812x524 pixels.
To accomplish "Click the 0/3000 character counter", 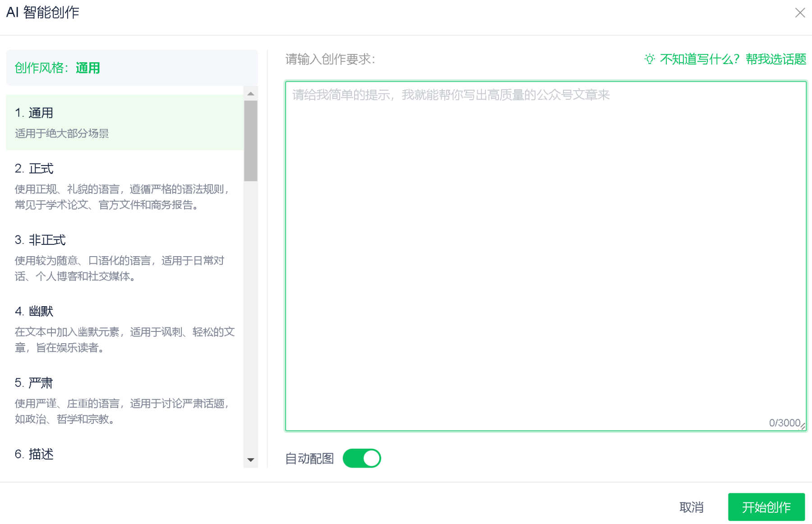I will pyautogui.click(x=784, y=423).
